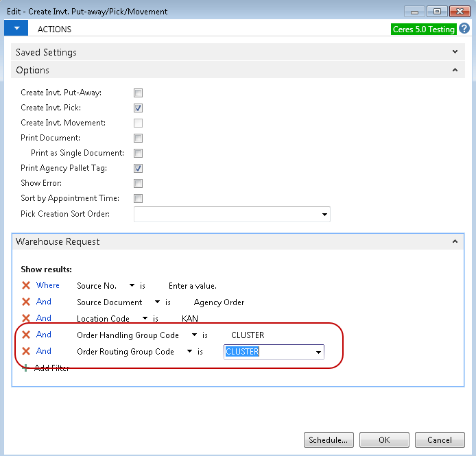Uncheck Create Invt. Pick option
The width and height of the screenshot is (476, 456).
tap(138, 108)
